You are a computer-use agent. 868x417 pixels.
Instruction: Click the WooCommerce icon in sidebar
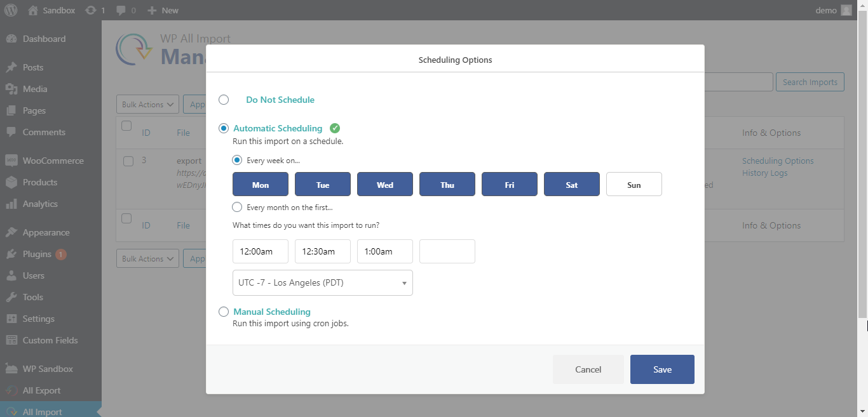tap(11, 161)
